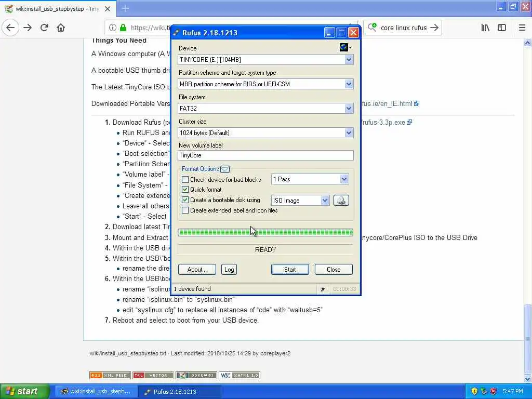Open a new browser tab
Image resolution: width=532 pixels, height=399 pixels.
[125, 8]
